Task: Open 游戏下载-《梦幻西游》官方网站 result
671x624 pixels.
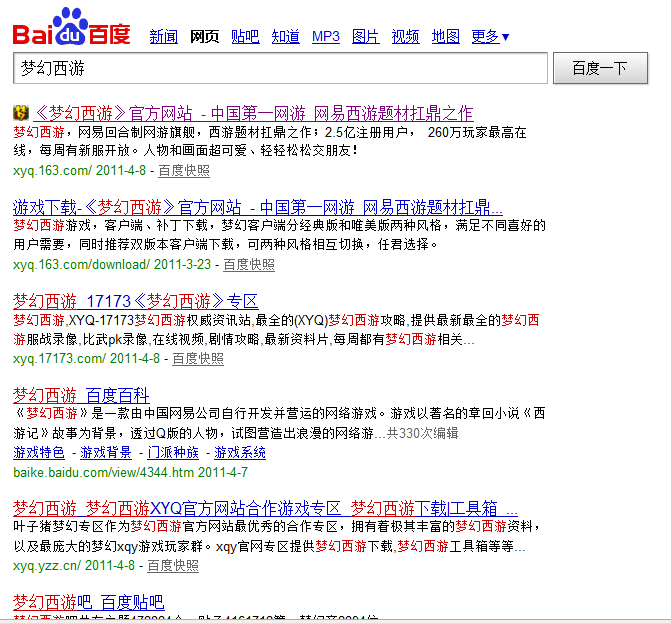Action: point(258,208)
